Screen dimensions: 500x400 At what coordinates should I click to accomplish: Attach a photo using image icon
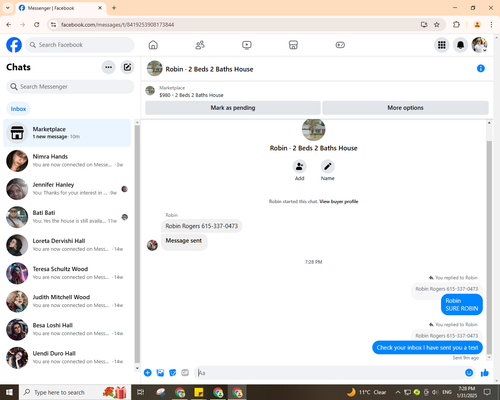pos(160,373)
